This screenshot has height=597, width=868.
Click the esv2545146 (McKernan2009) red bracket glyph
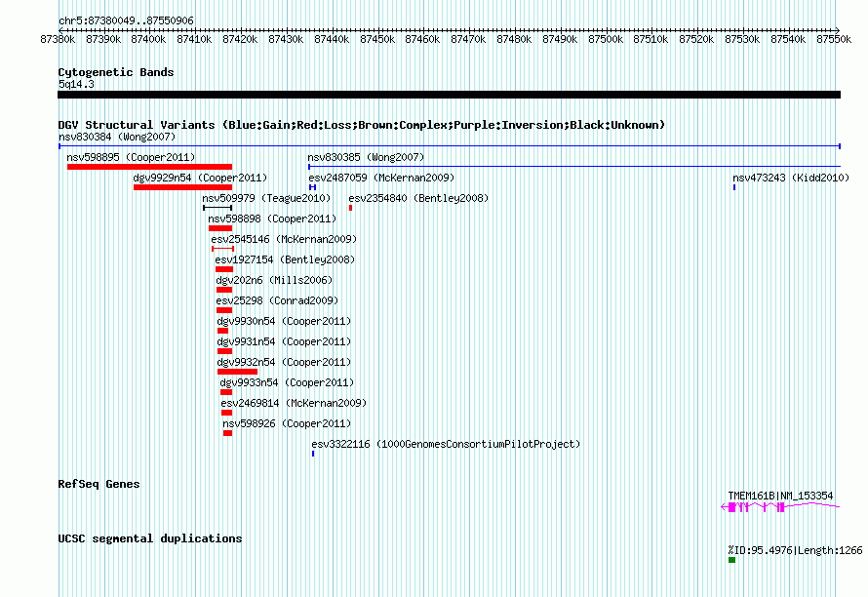[x=222, y=249]
